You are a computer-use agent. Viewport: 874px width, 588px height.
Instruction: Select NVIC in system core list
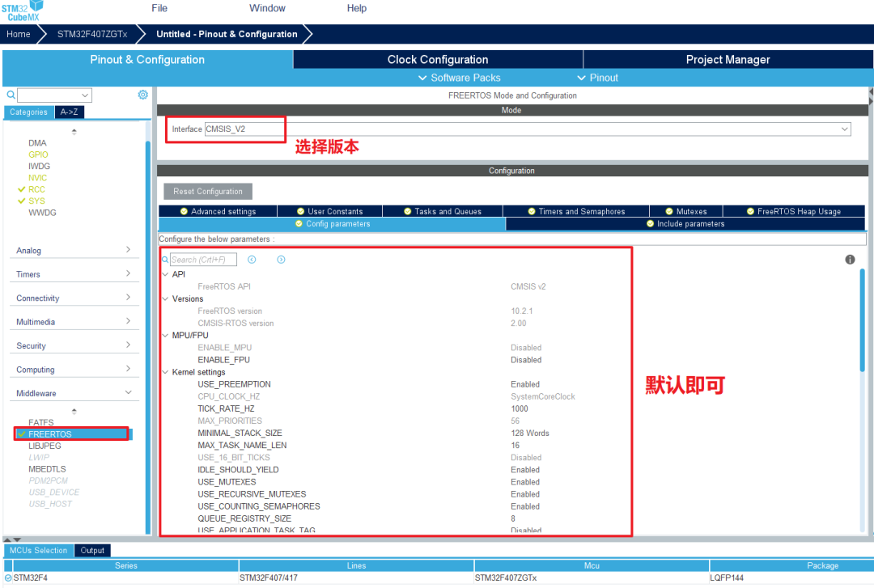37,178
